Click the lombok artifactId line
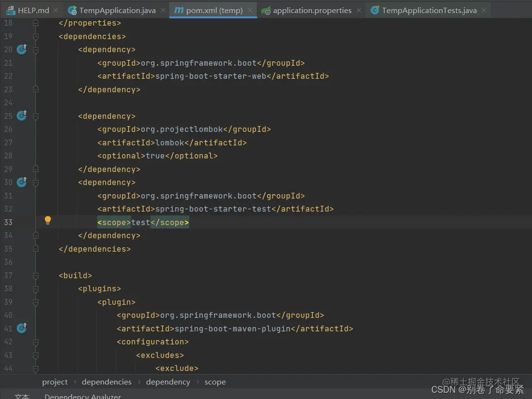The height and width of the screenshot is (399, 532). coord(172,142)
